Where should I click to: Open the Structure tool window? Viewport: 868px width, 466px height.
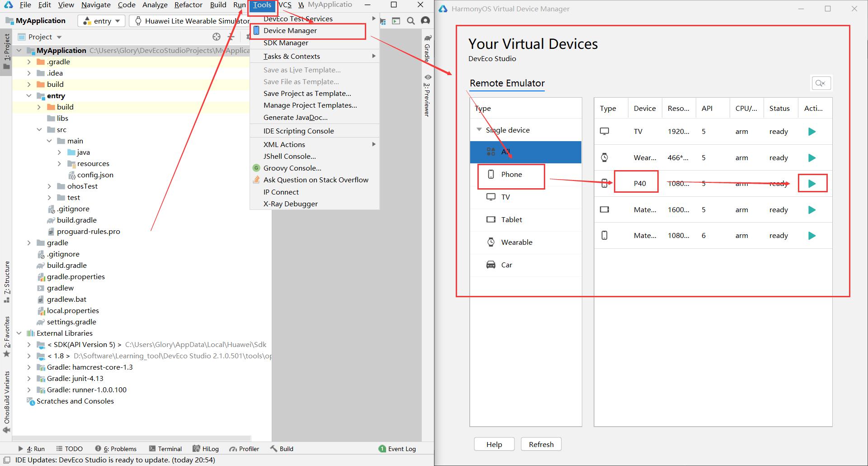click(6, 281)
